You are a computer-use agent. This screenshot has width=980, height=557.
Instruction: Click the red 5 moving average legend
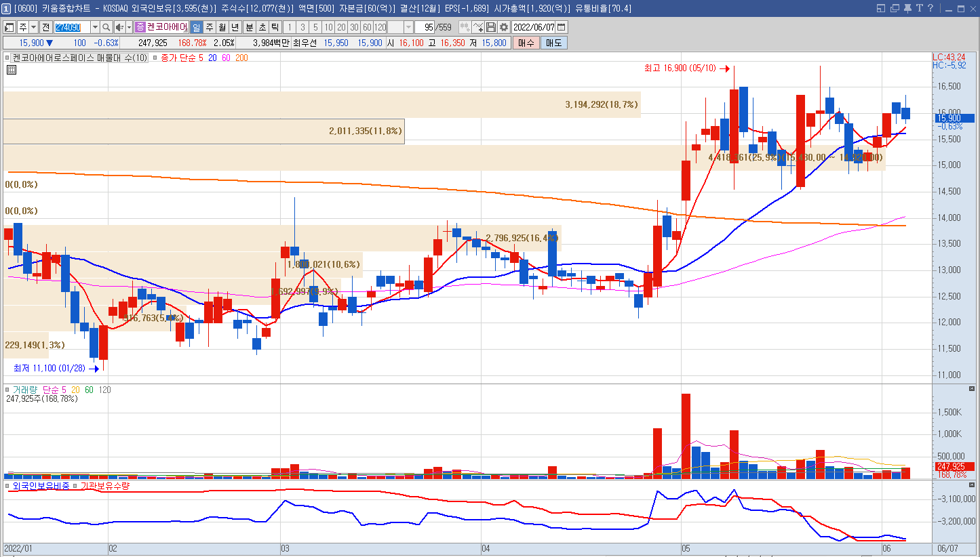tap(201, 58)
